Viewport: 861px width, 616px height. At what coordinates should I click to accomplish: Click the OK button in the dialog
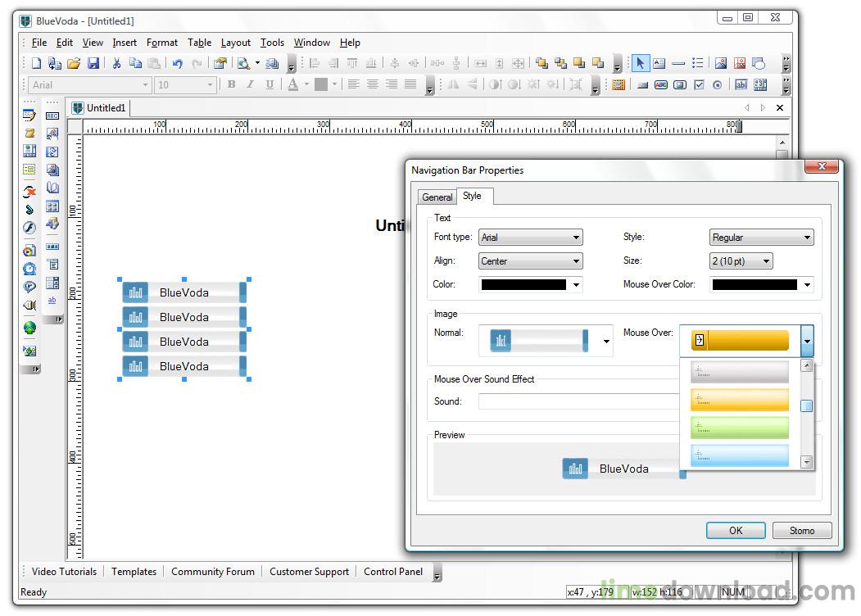735,530
